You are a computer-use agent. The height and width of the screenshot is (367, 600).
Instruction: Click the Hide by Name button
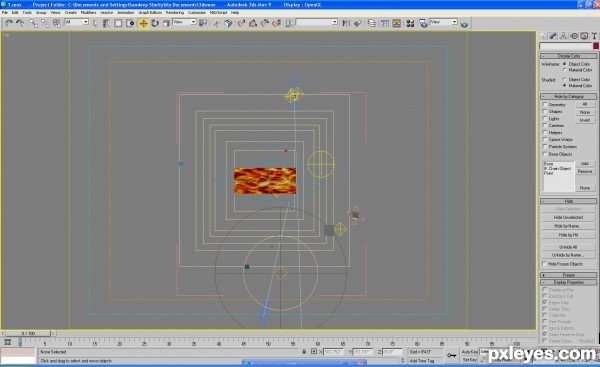(568, 226)
